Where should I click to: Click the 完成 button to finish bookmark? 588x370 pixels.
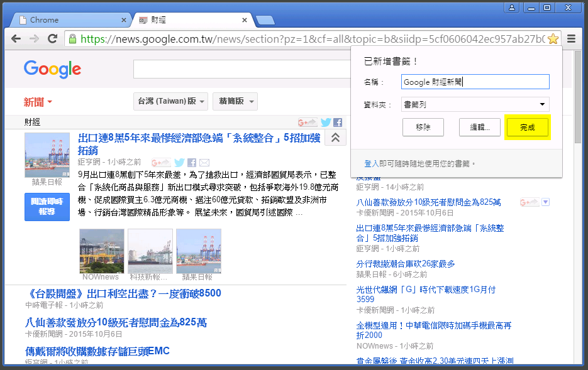click(x=527, y=128)
